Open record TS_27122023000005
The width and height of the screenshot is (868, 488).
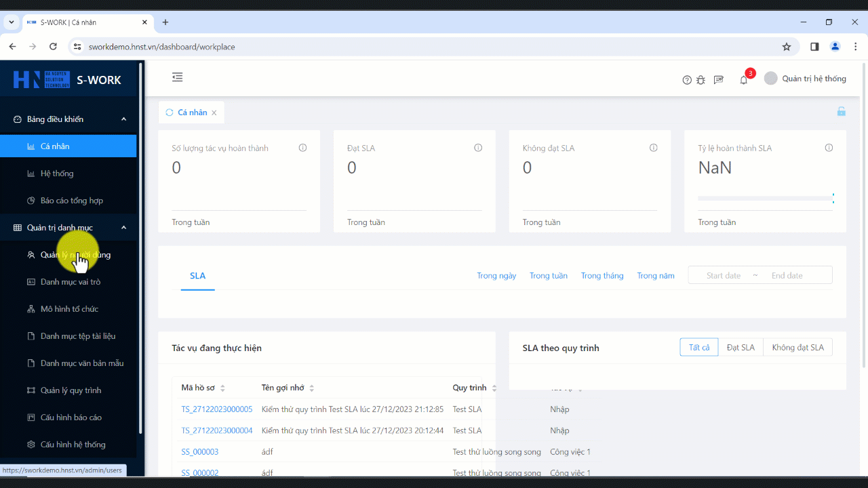point(217,409)
